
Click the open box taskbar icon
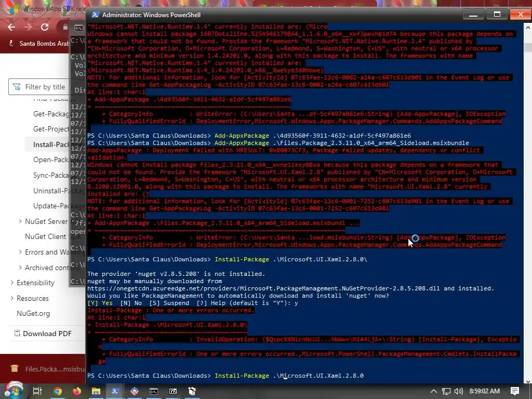coord(192,391)
